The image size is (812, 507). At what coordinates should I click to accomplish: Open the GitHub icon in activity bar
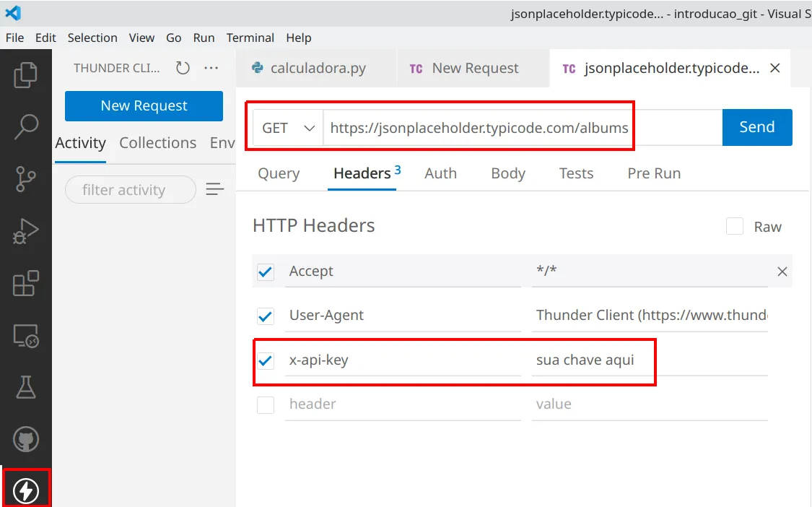coord(25,440)
